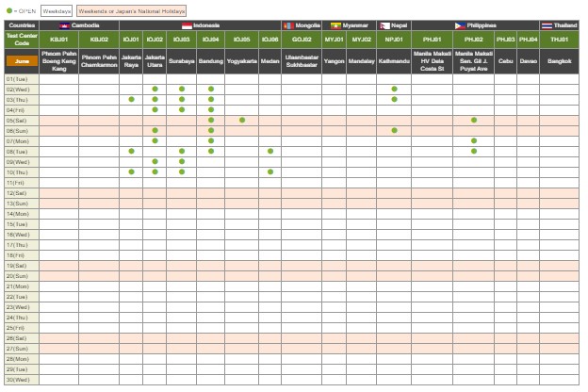Click the Thailand flag icon
This screenshot has width=588, height=392.
click(x=547, y=25)
